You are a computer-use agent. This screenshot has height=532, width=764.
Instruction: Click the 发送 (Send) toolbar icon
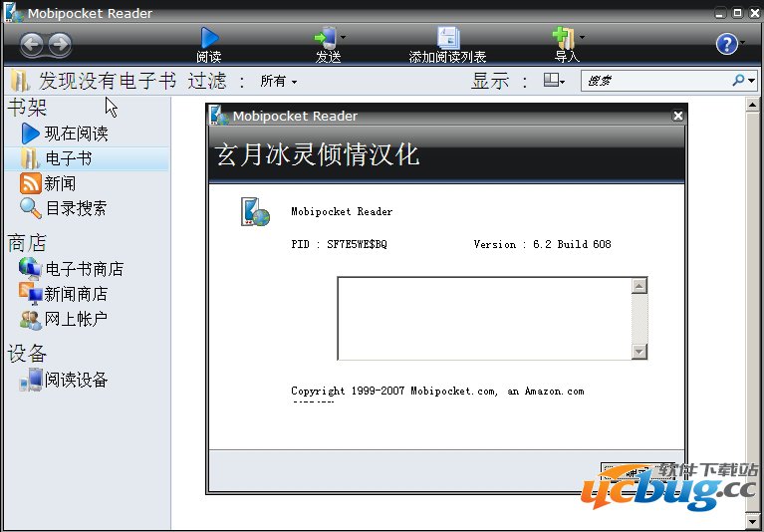(x=326, y=38)
